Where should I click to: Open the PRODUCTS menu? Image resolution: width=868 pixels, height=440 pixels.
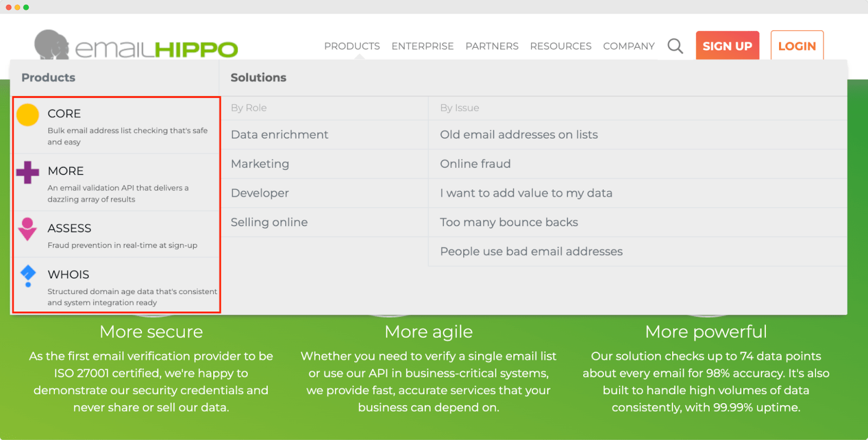click(352, 46)
